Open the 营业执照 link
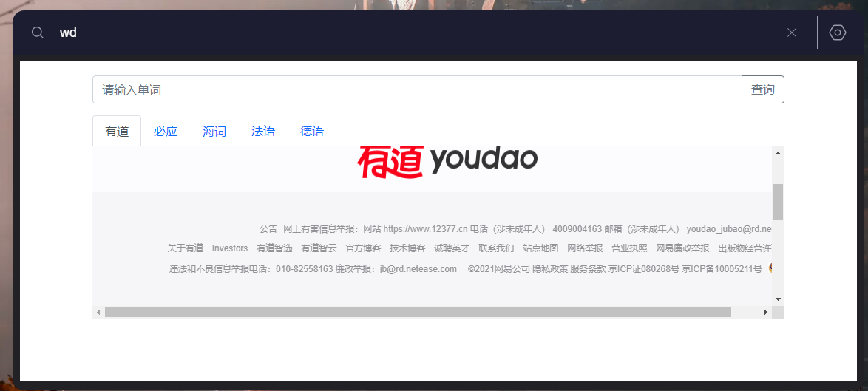 629,248
